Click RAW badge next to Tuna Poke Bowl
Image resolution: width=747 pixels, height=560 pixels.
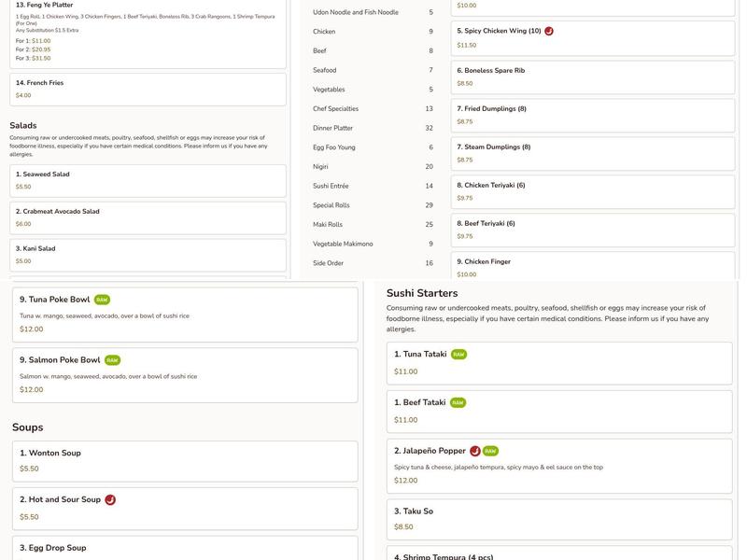[103, 300]
